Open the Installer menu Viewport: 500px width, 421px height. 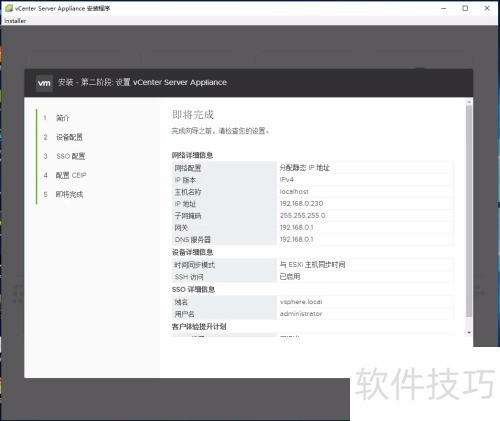(15, 21)
